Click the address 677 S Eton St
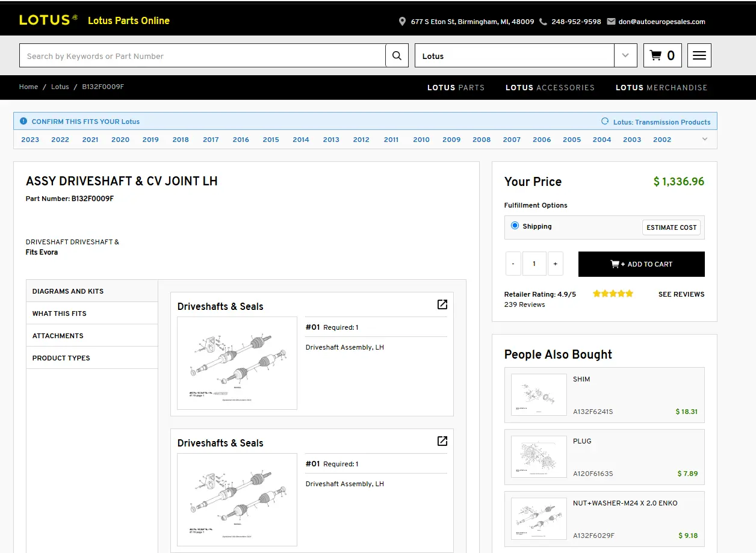 tap(472, 22)
